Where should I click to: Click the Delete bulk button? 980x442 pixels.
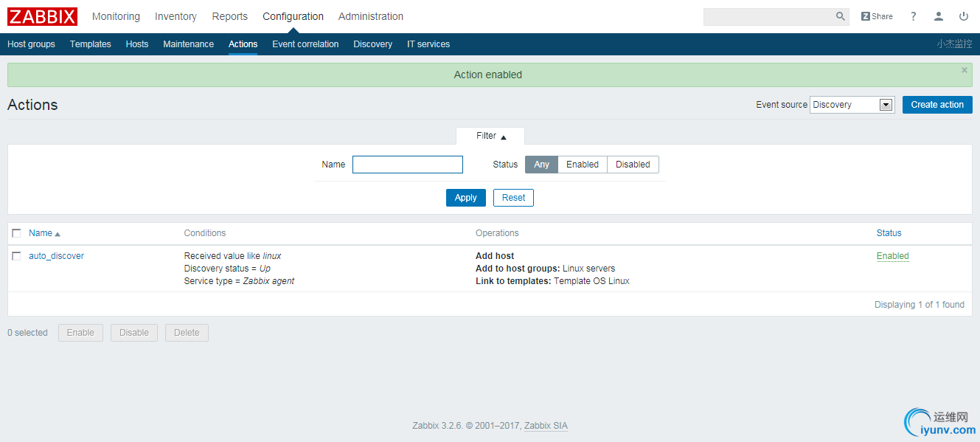187,333
